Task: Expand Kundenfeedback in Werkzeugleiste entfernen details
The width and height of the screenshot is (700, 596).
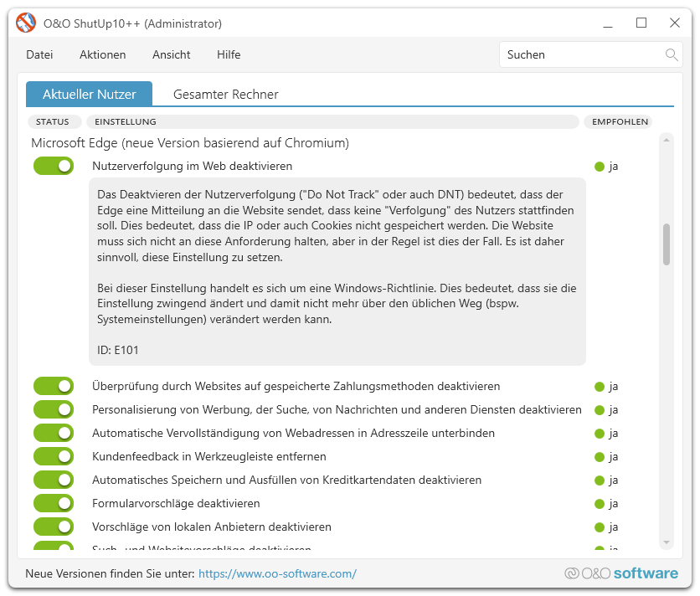Action: pos(209,456)
